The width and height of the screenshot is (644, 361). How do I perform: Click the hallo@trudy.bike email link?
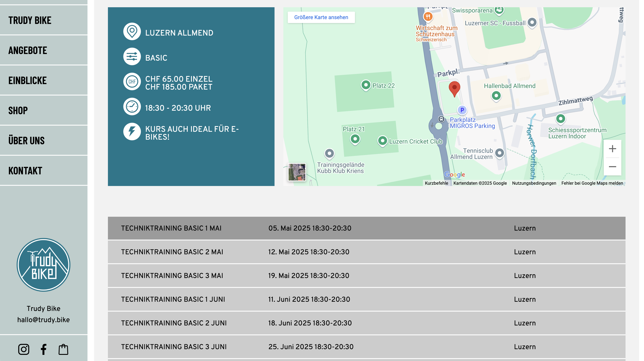click(44, 320)
